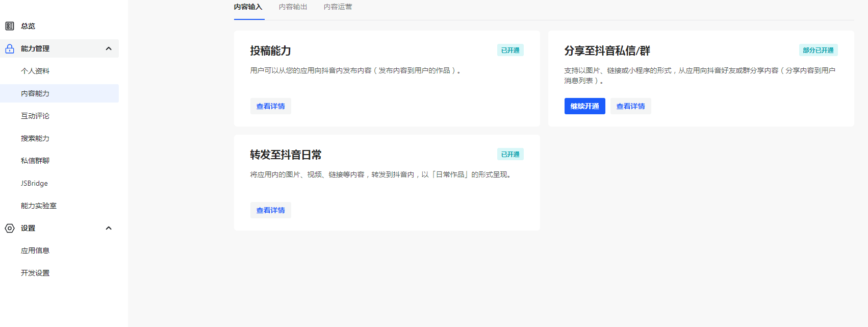Viewport: 868px width, 327px height.
Task: Click 已开通 badge on 投稿能力 card
Action: [510, 50]
